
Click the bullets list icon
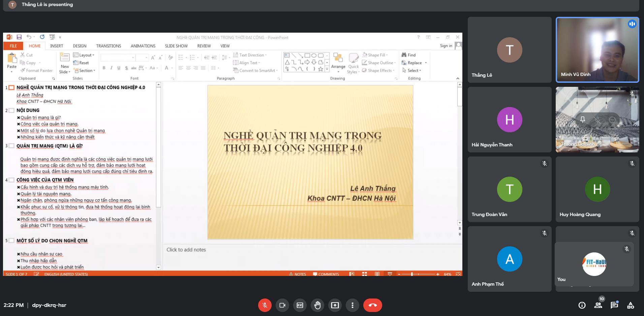[x=181, y=58]
